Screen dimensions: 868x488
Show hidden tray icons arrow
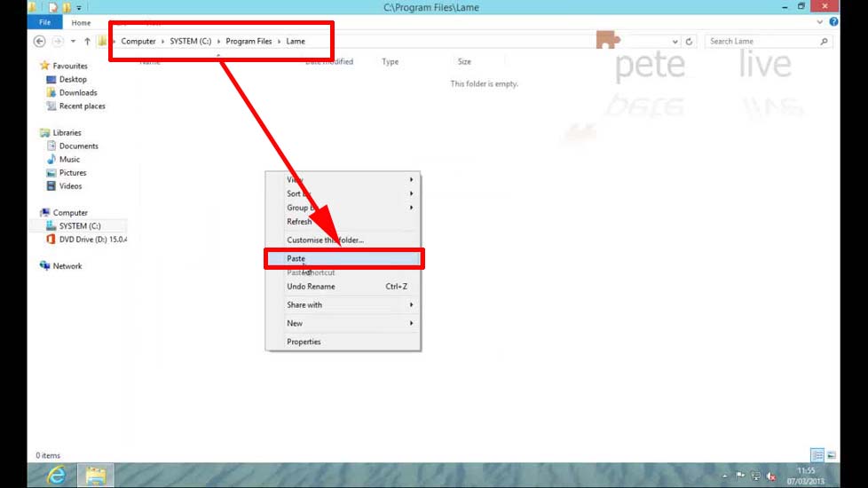click(x=724, y=476)
